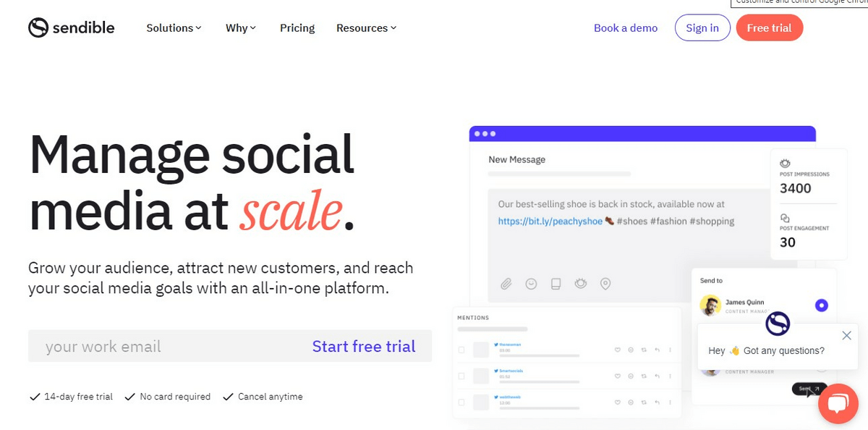Click the location pin icon
The width and height of the screenshot is (868, 430).
(605, 284)
